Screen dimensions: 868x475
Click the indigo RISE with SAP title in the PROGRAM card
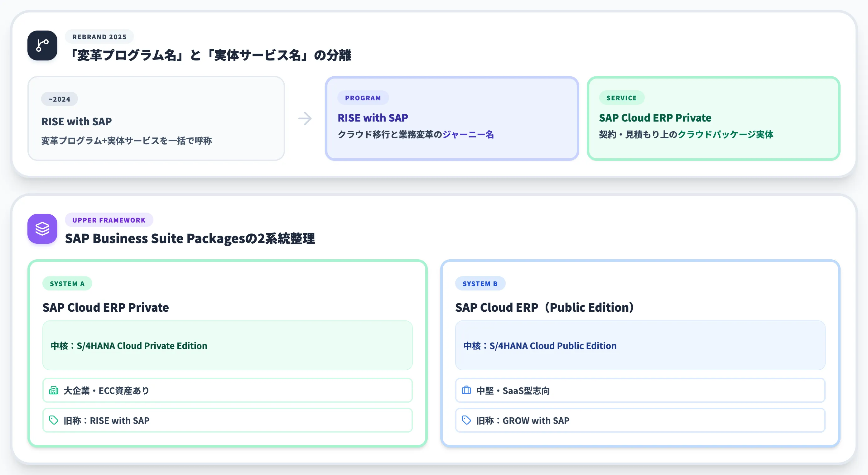coord(373,118)
